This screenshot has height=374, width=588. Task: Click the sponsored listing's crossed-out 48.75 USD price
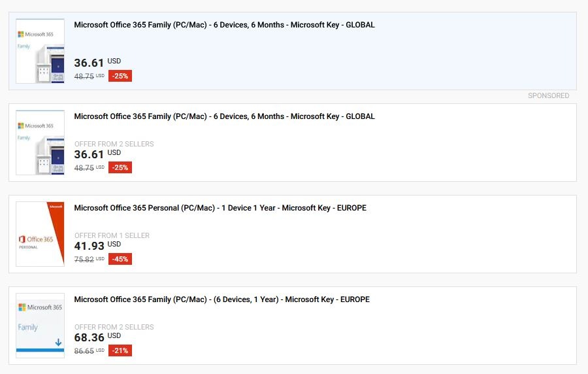[x=90, y=76]
